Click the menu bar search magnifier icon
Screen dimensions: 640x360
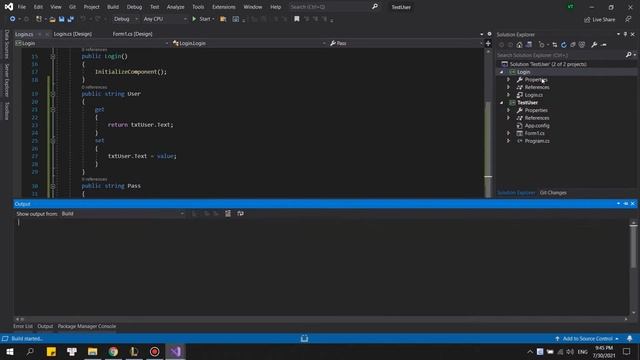tap(375, 7)
